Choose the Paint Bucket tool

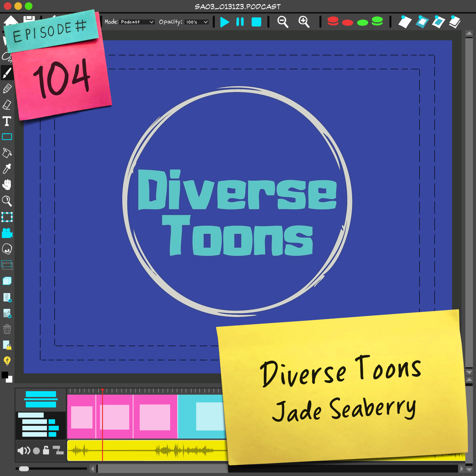7,153
